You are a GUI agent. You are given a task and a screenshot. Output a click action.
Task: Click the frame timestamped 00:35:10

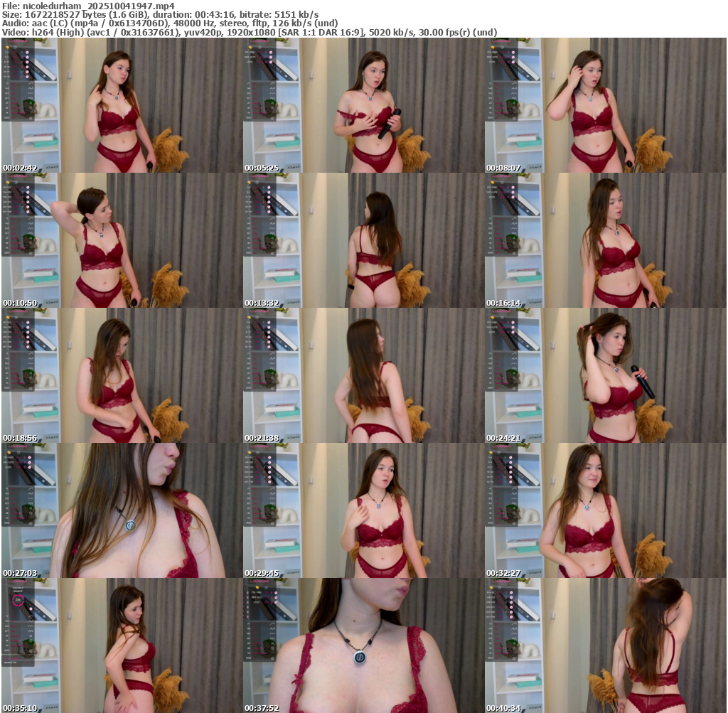coord(122,645)
